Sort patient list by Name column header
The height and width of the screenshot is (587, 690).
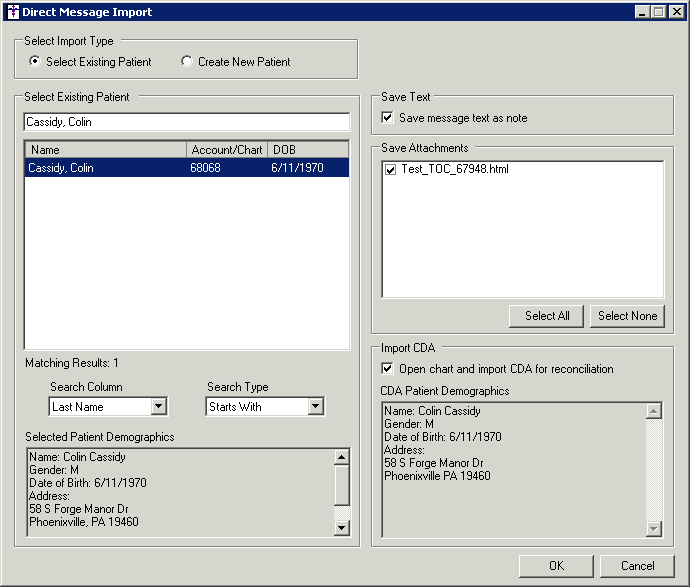click(x=106, y=150)
